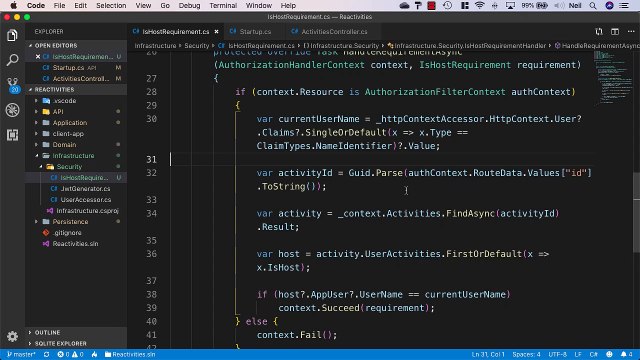
Task: Open the Debug menu
Action: click(x=189, y=5)
